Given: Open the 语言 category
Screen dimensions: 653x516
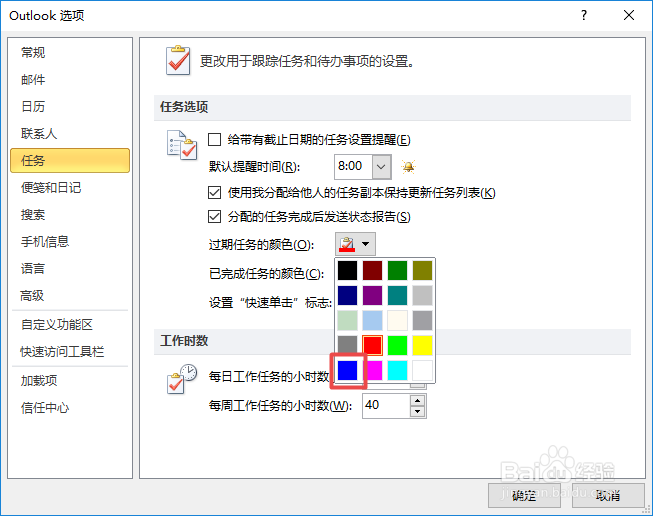Looking at the screenshot, I should (70, 269).
